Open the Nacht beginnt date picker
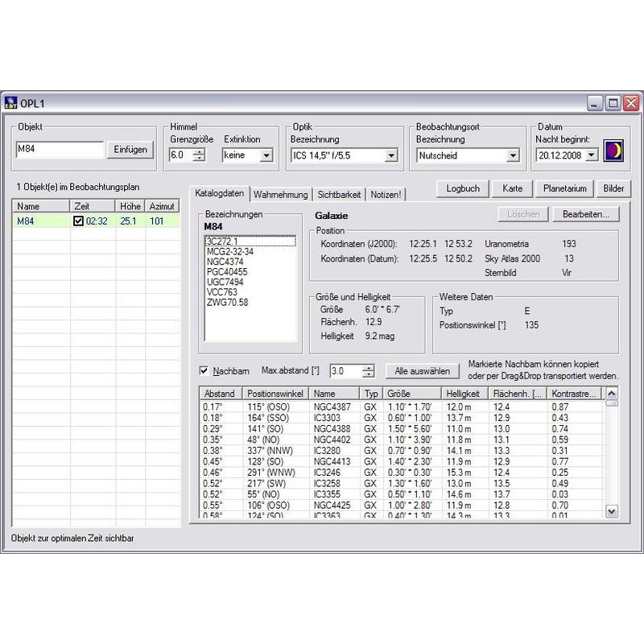644x644 pixels. (x=592, y=155)
